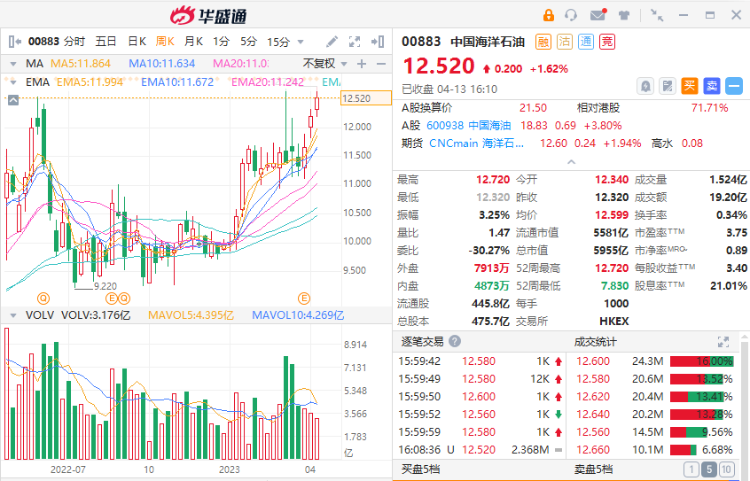
Task: Switch to 5分 five-minute chart
Action: click(249, 42)
